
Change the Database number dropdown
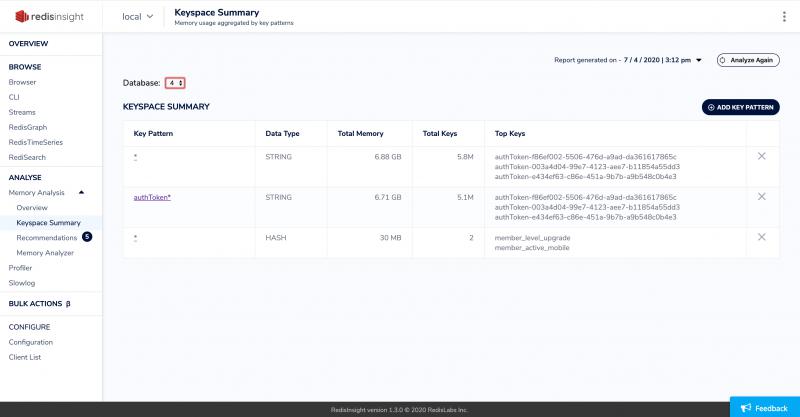[x=175, y=83]
